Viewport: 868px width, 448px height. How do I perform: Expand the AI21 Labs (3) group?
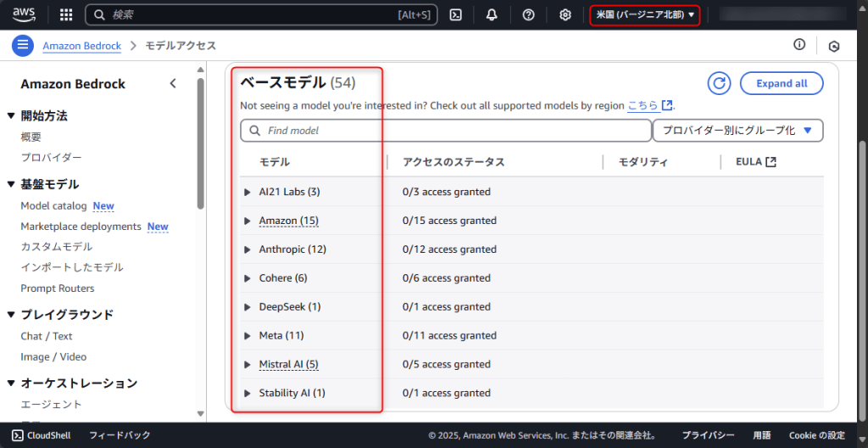coord(248,193)
